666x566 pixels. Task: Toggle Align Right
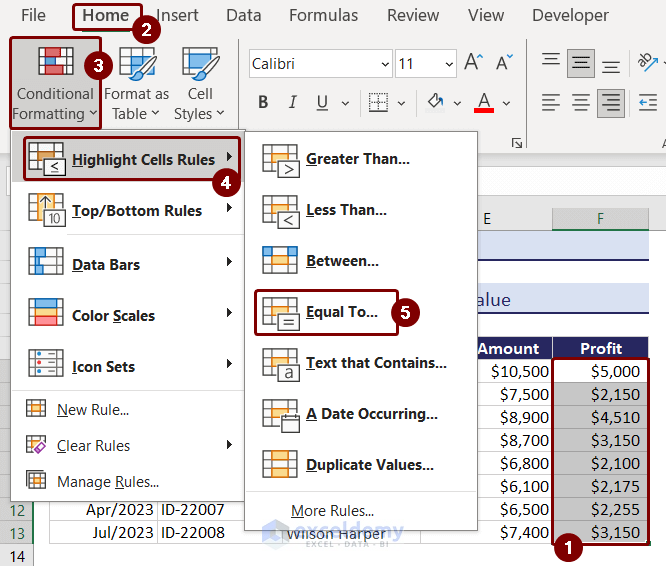coord(610,103)
